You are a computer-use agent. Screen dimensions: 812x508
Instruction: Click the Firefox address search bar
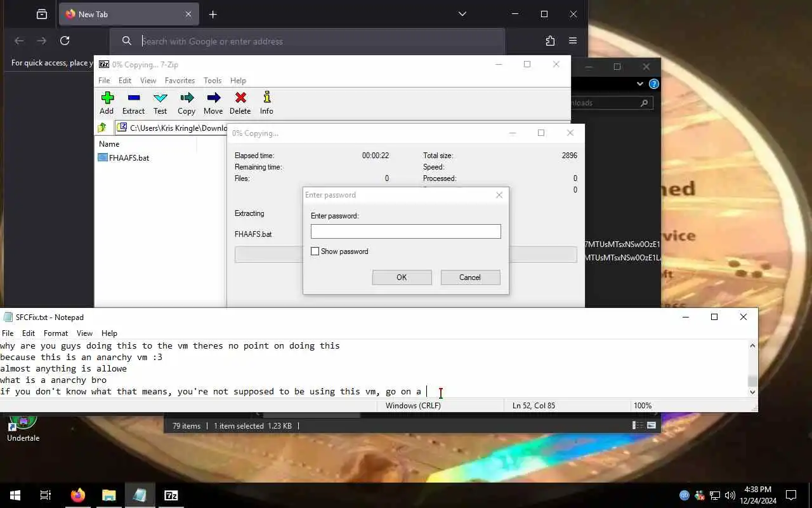pos(307,41)
